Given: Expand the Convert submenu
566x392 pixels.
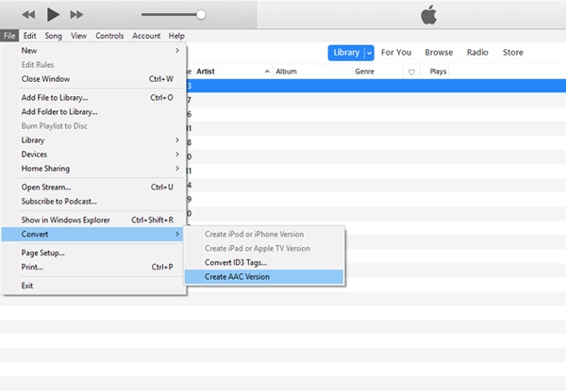Looking at the screenshot, I should tap(92, 234).
